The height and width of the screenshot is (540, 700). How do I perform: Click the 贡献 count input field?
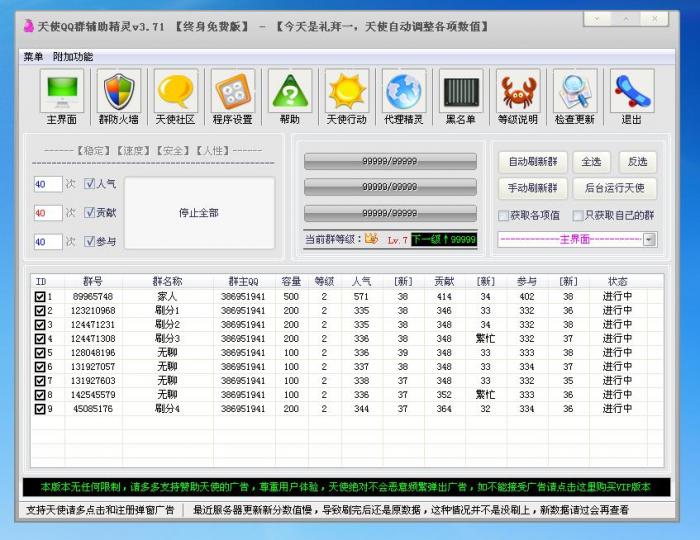(48, 213)
